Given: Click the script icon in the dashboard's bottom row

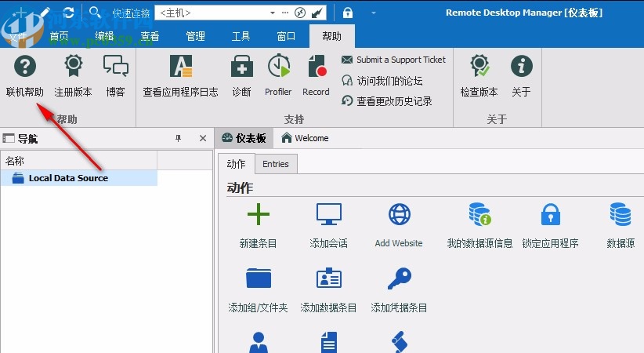Looking at the screenshot, I should tap(400, 342).
